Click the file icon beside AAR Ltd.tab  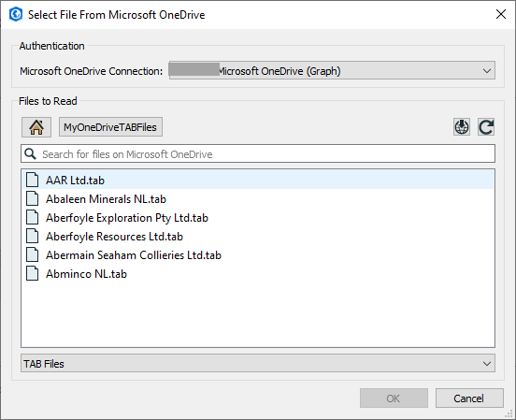32,181
